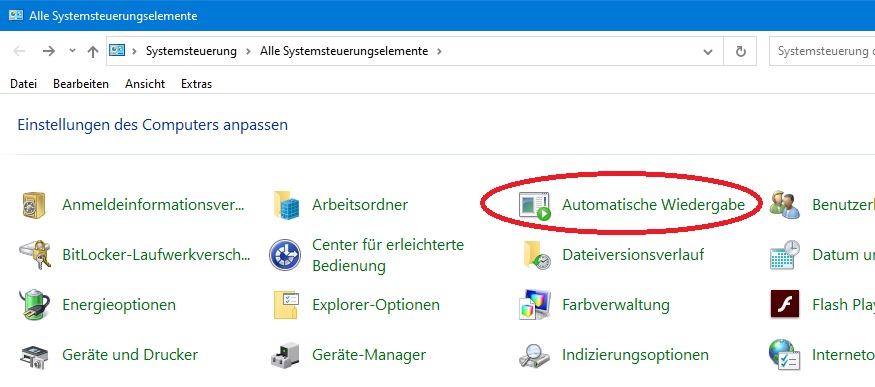Open the Indizierungsoptionen magnifier icon
The image size is (875, 387).
tap(535, 355)
